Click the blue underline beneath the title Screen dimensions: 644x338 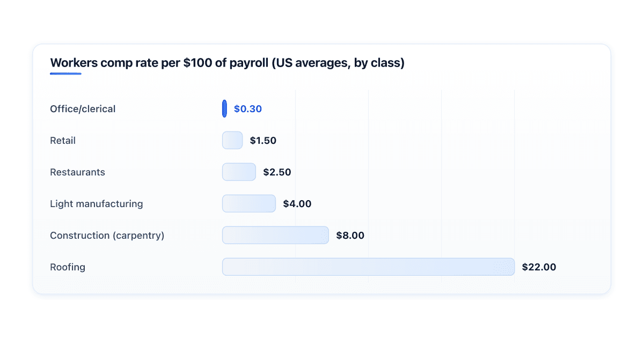click(65, 74)
